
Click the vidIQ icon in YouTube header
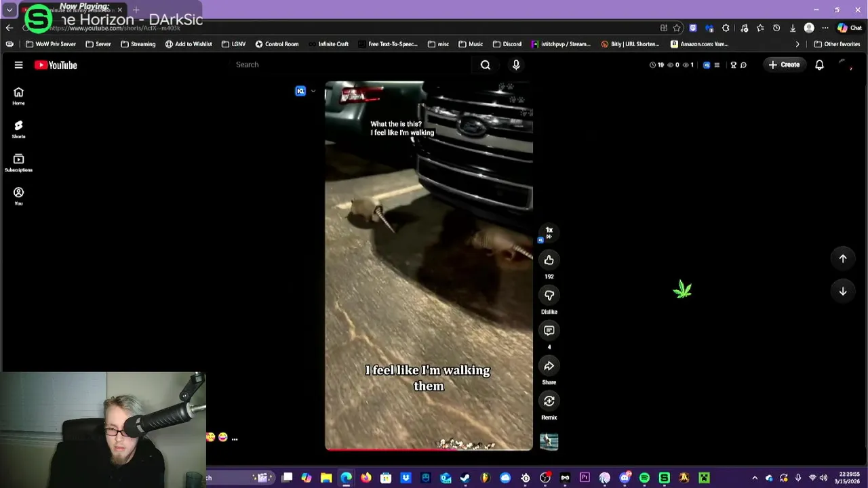point(706,65)
